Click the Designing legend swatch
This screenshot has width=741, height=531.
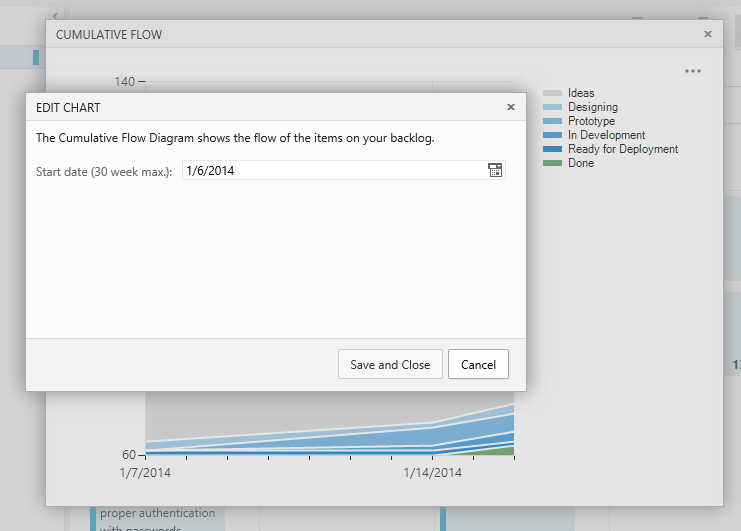click(x=552, y=107)
